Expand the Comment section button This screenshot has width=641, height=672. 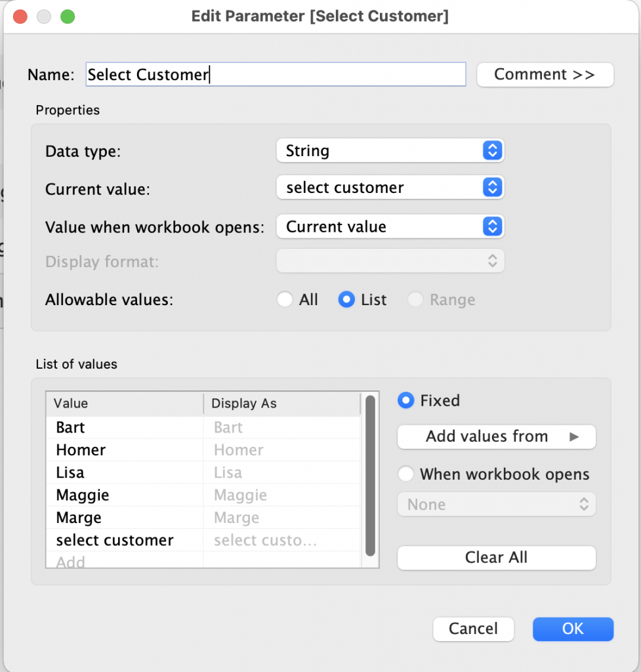tap(545, 75)
